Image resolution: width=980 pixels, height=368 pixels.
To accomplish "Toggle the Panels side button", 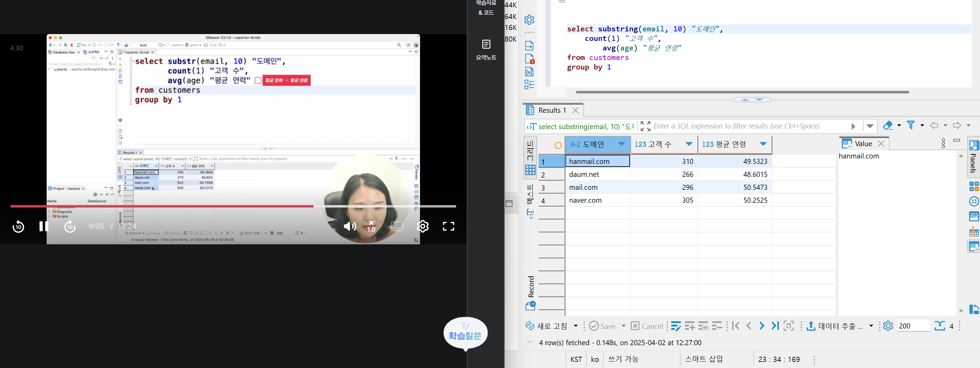I will (x=974, y=157).
